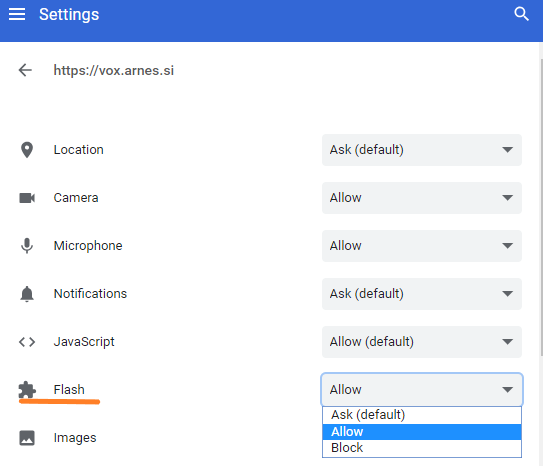Click the Images picture icon
The height and width of the screenshot is (466, 543).
pos(27,438)
